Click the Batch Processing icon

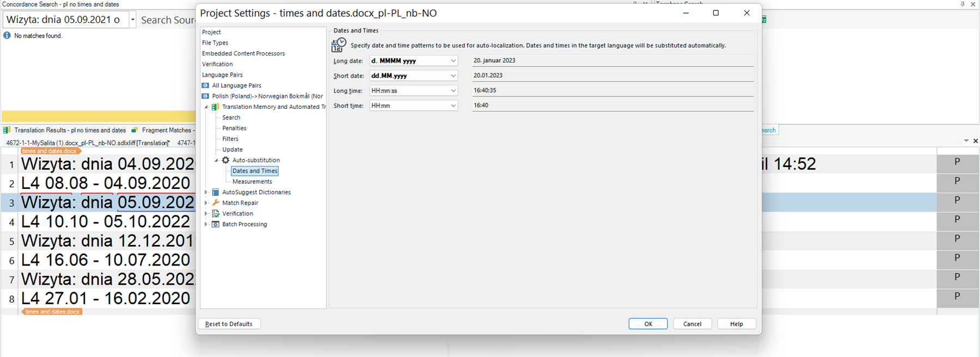[215, 224]
